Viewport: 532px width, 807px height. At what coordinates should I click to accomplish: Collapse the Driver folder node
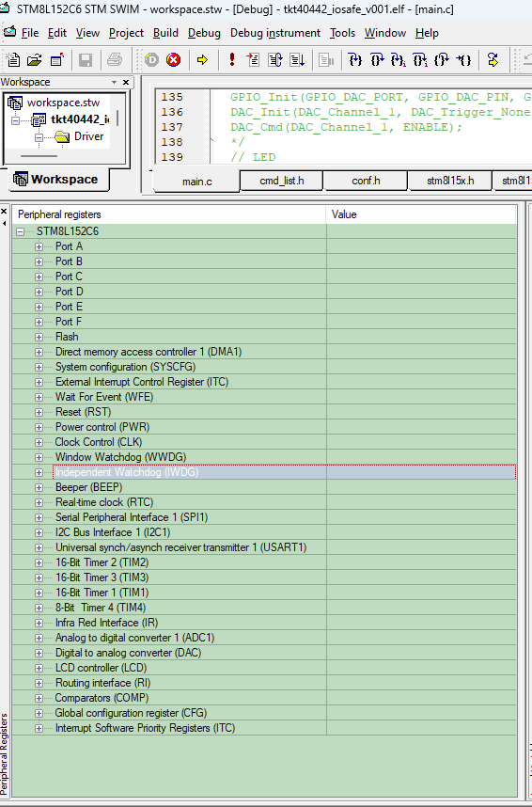[x=39, y=137]
